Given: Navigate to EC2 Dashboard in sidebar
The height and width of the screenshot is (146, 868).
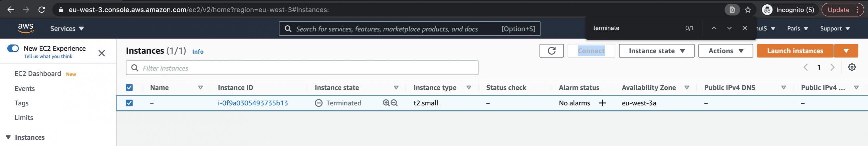Looking at the screenshot, I should click(x=38, y=74).
